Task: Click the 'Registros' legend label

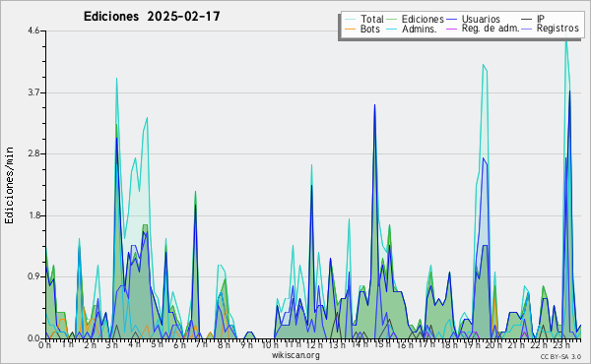Action: coord(558,29)
